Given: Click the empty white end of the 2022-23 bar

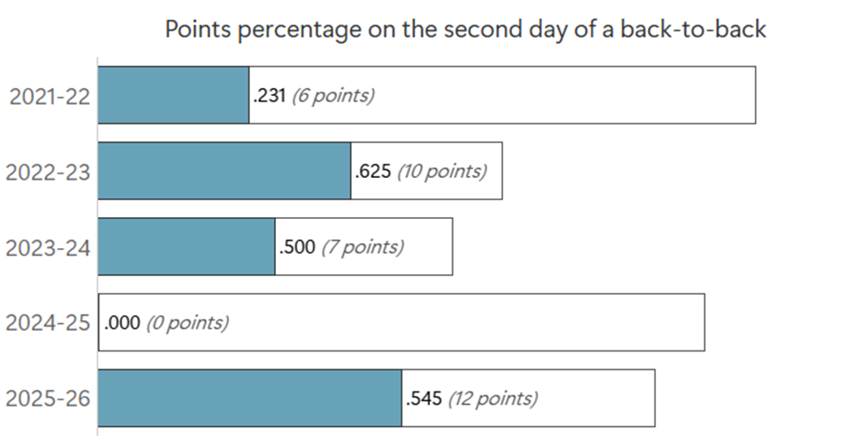Looking at the screenshot, I should pos(495,170).
